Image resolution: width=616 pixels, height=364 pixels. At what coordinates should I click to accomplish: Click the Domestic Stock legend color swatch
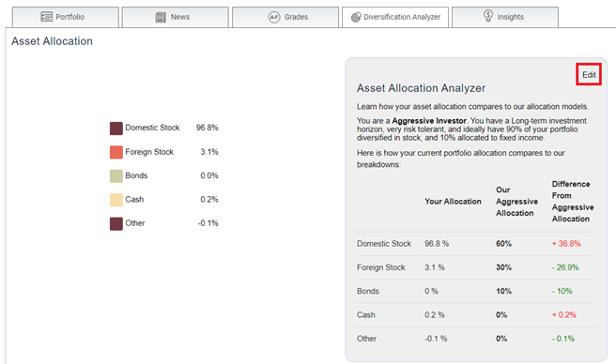click(x=116, y=129)
